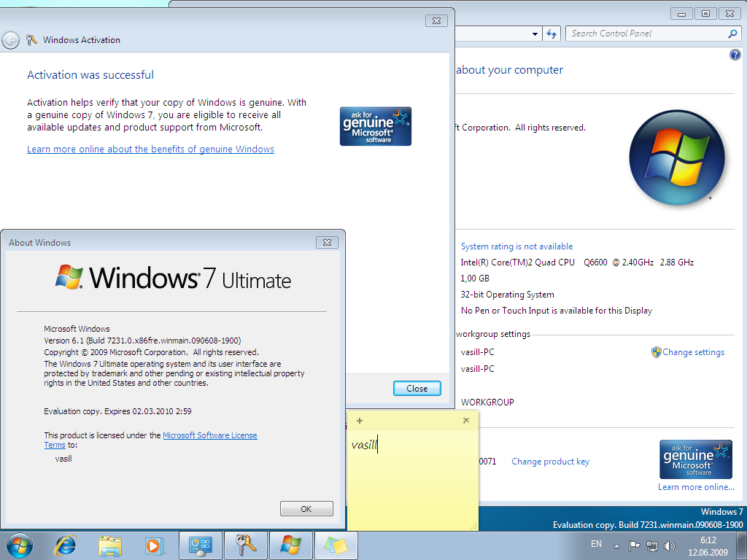Click the 1,00 GB memory value
Image resolution: width=747 pixels, height=560 pixels.
tap(475, 278)
